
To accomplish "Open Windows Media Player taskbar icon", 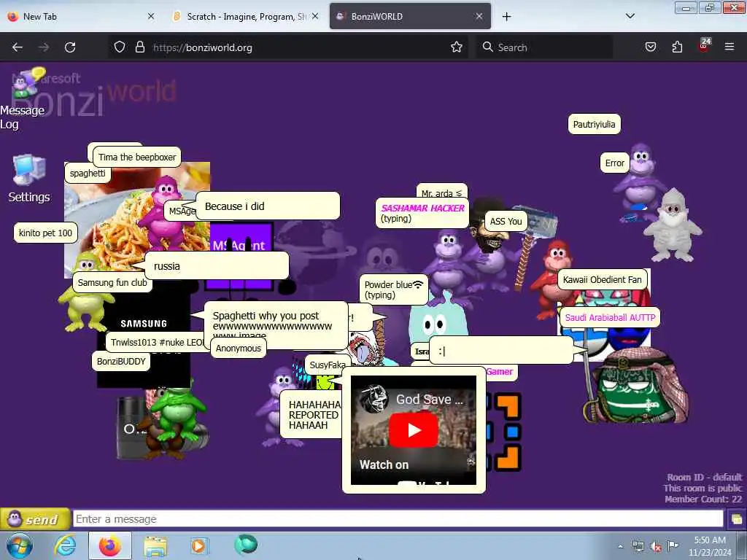I will [x=198, y=545].
